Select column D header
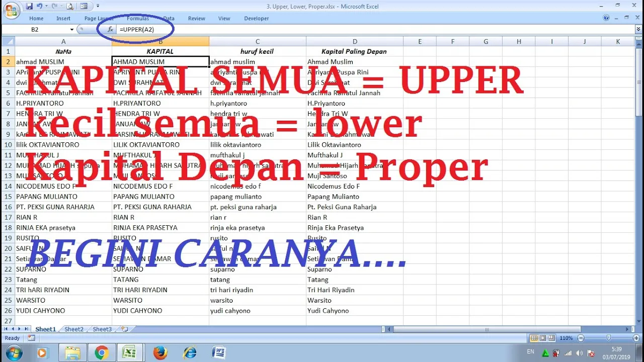644x362 pixels. tap(355, 42)
